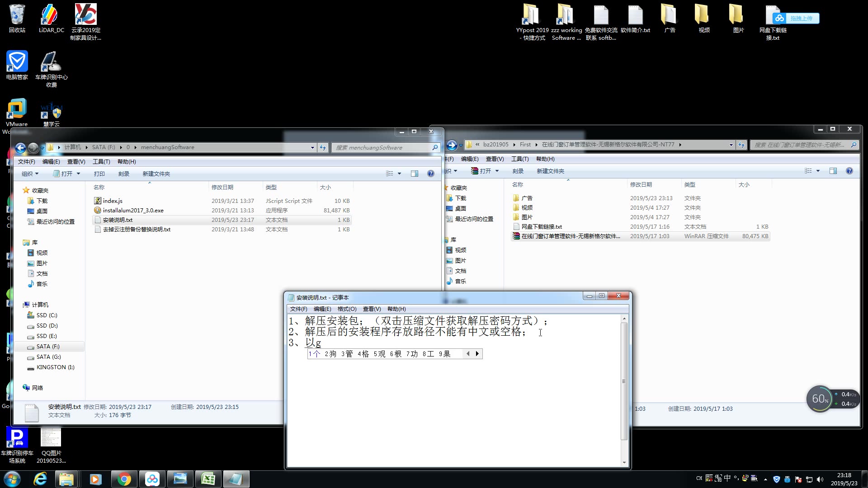Select installalum2017_3.0.exe file

coord(133,211)
